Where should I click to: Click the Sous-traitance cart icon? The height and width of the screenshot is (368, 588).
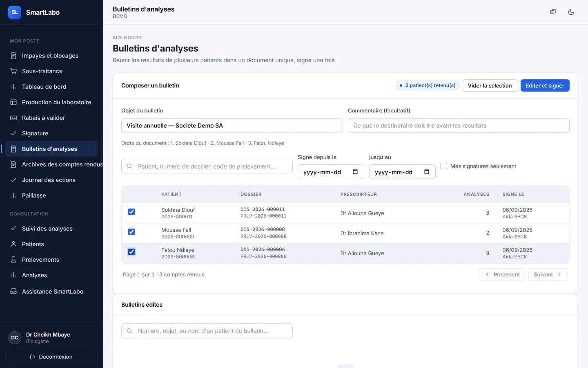click(x=13, y=71)
